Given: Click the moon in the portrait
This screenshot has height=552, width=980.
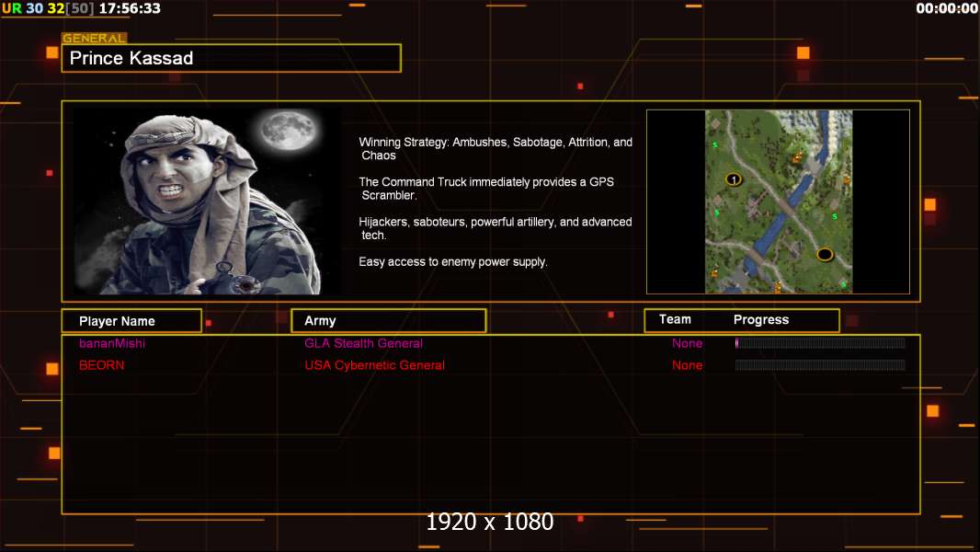Looking at the screenshot, I should 288,130.
